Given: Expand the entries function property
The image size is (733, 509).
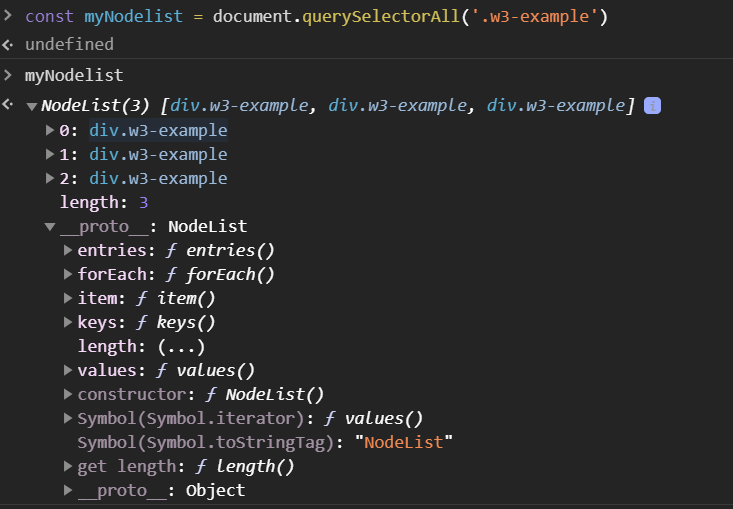Looking at the screenshot, I should point(68,250).
